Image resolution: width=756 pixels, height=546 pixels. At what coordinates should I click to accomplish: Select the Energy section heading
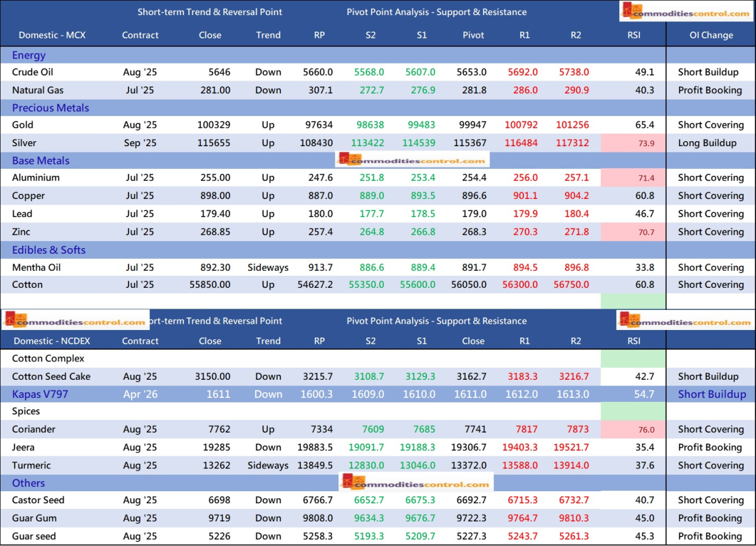(x=29, y=55)
